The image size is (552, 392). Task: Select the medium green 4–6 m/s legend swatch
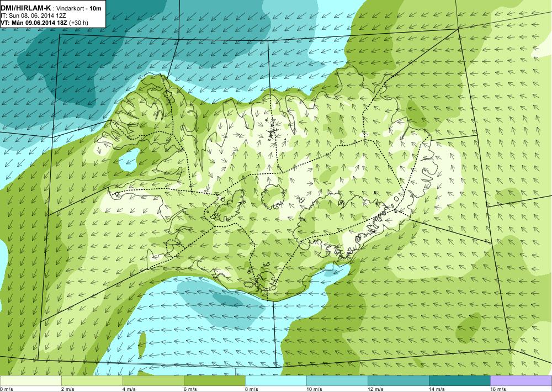tap(153, 381)
